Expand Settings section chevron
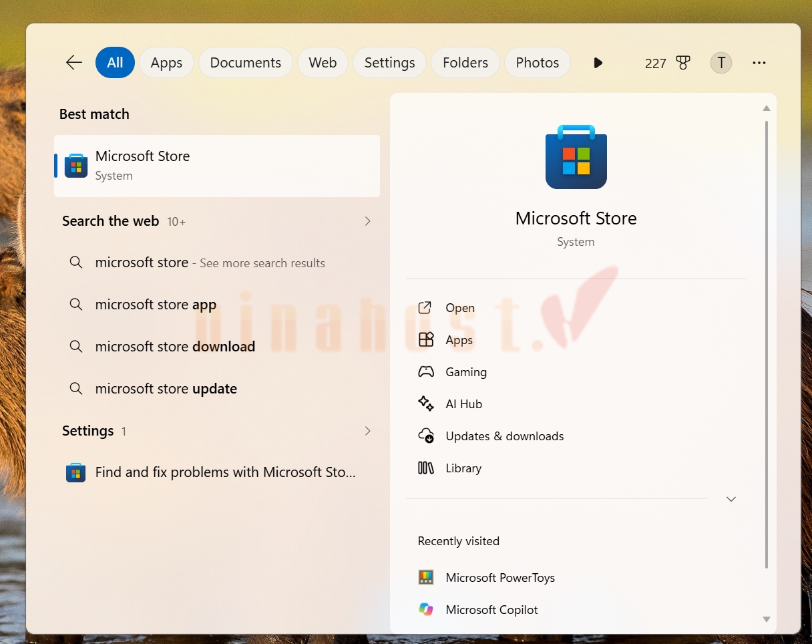The width and height of the screenshot is (812, 644). coord(367,431)
